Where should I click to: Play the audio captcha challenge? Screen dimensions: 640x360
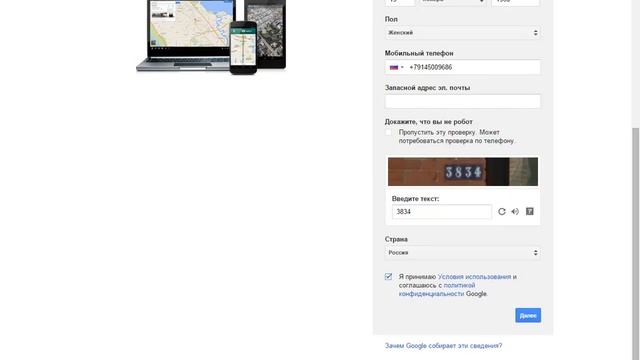[515, 211]
